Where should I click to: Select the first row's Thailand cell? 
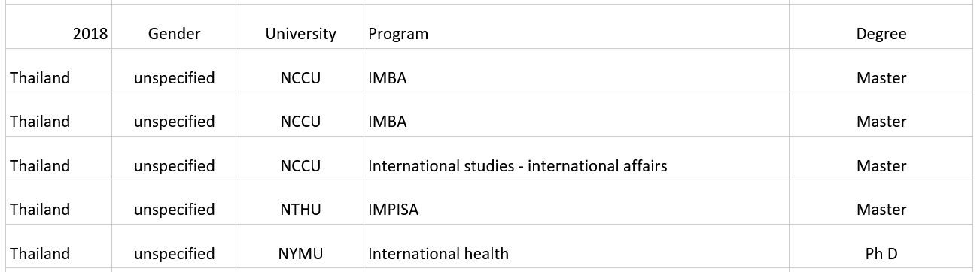click(x=59, y=71)
